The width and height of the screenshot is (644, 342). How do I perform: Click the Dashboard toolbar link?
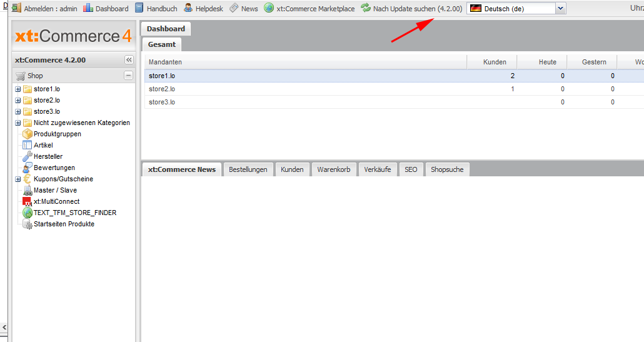click(x=112, y=9)
